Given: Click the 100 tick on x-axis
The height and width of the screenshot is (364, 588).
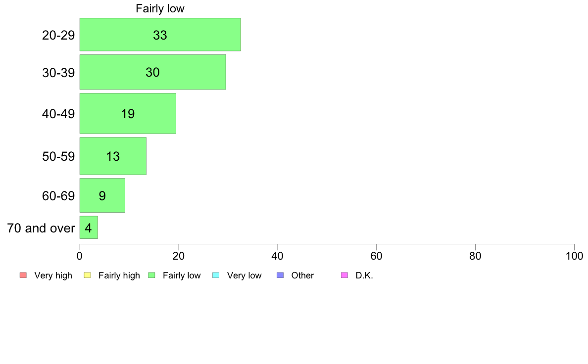Looking at the screenshot, I should click(x=574, y=256).
